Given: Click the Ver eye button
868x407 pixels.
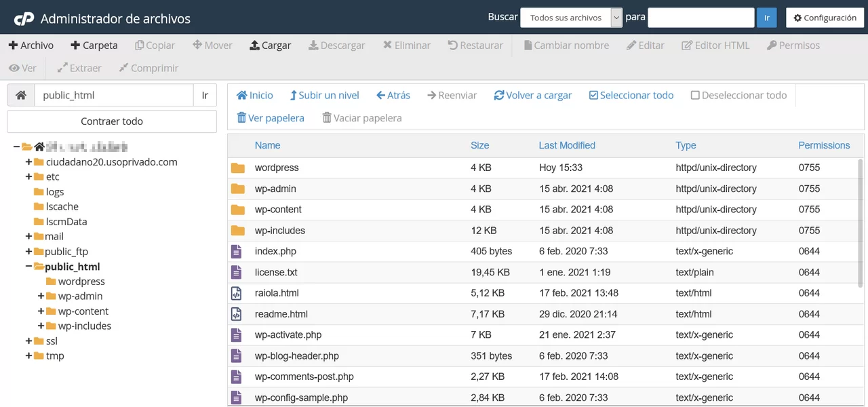Looking at the screenshot, I should point(22,69).
